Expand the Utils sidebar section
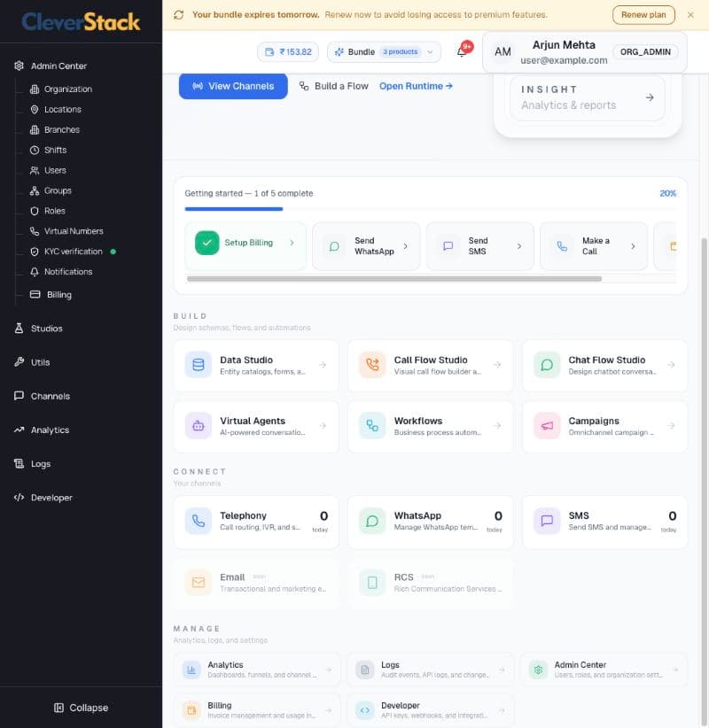Screen dimensions: 709x728 [81, 362]
